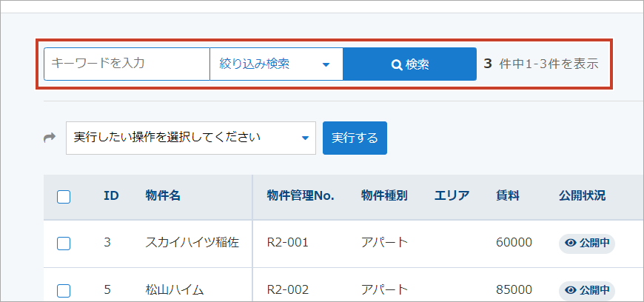Click the arrow on bulk action selector
The height and width of the screenshot is (302, 644).
[x=305, y=138]
